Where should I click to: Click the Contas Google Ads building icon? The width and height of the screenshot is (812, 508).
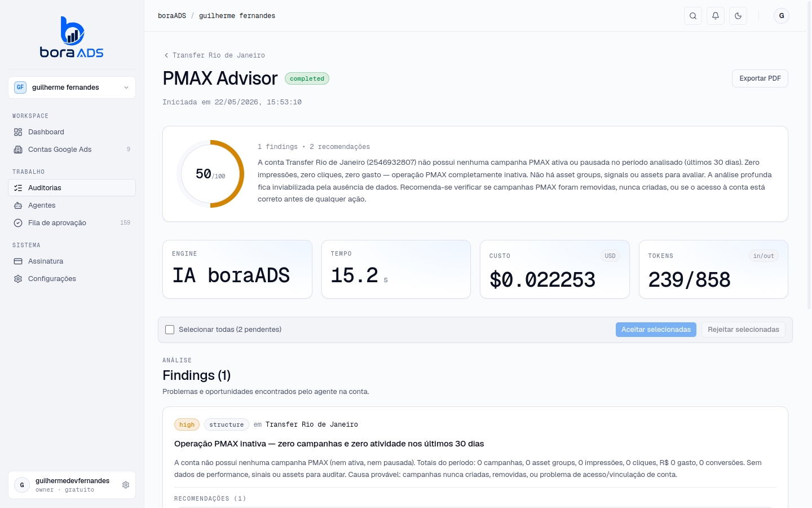(18, 150)
